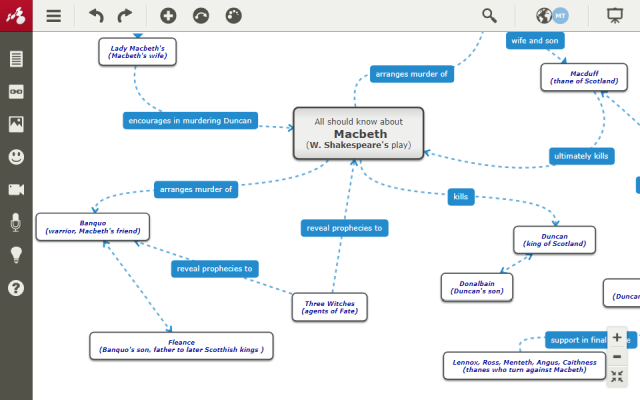The width and height of the screenshot is (640, 400).
Task: Click 'reveal prophecies to' label under Macbeth
Action: tap(344, 228)
